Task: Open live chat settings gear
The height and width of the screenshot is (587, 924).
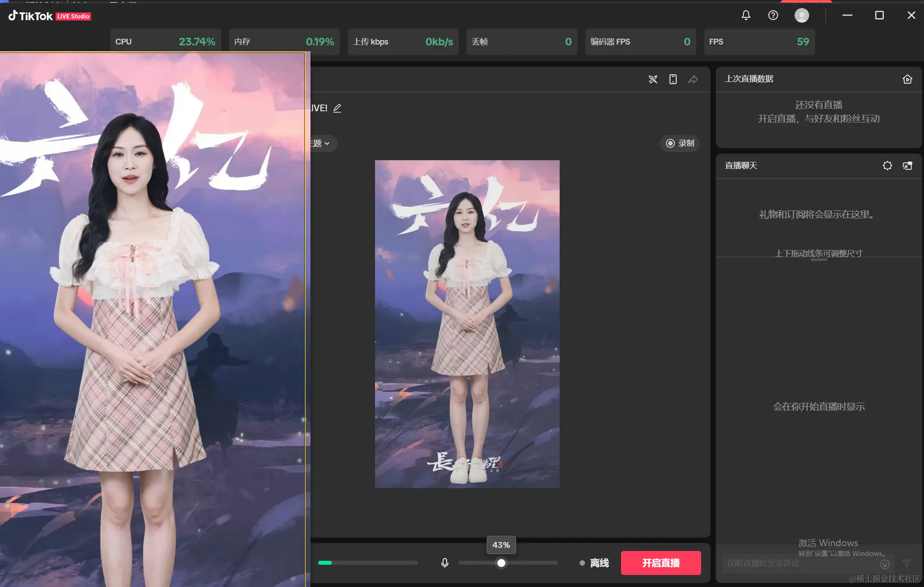Action: pyautogui.click(x=887, y=166)
